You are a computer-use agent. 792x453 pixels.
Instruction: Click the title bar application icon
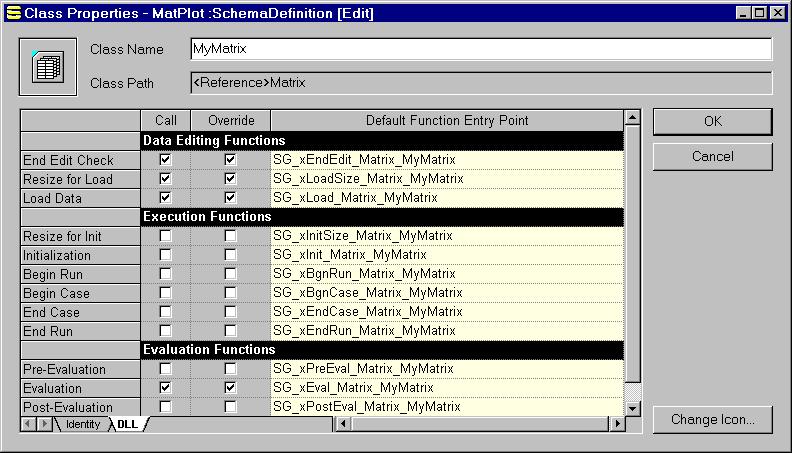[x=12, y=13]
